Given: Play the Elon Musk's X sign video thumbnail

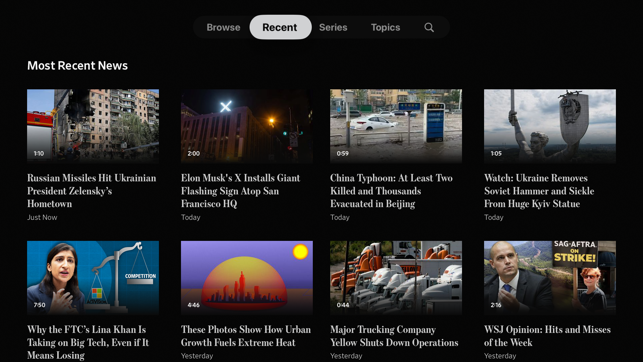Looking at the screenshot, I should [247, 126].
